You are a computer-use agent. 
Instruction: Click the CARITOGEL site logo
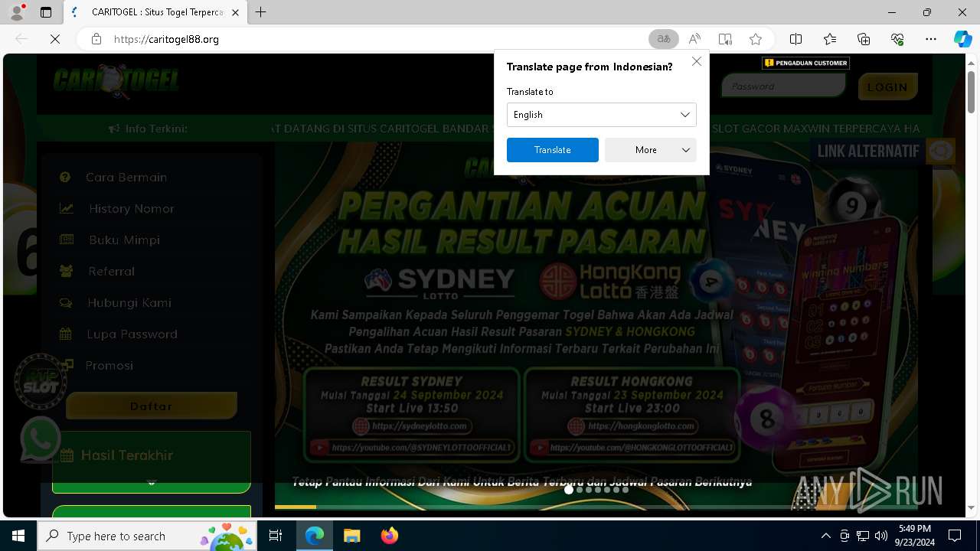click(x=116, y=80)
